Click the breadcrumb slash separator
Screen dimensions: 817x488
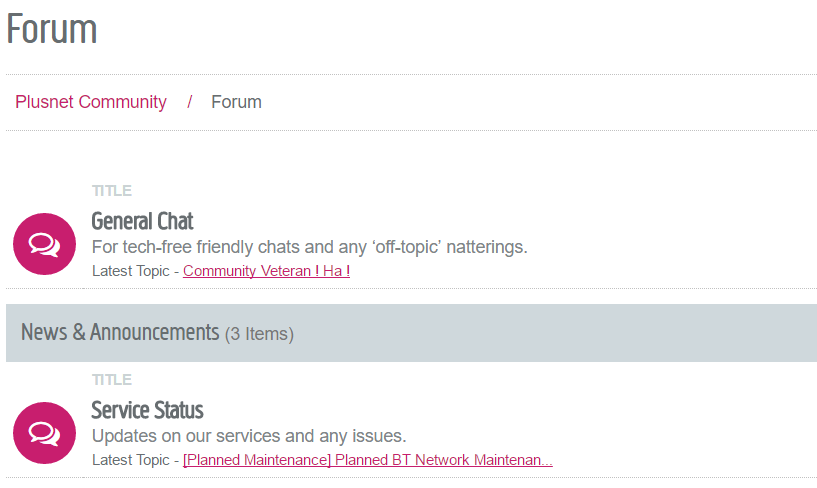point(190,102)
